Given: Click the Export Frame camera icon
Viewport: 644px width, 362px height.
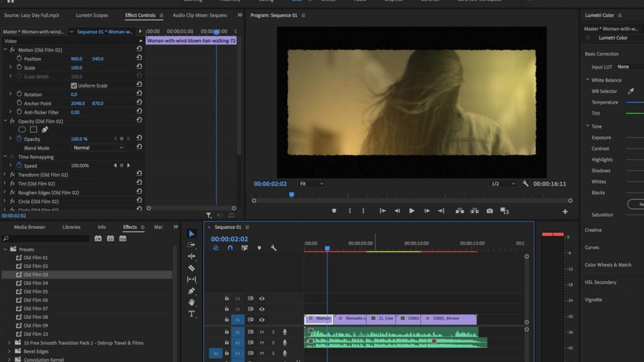Looking at the screenshot, I should (490, 211).
